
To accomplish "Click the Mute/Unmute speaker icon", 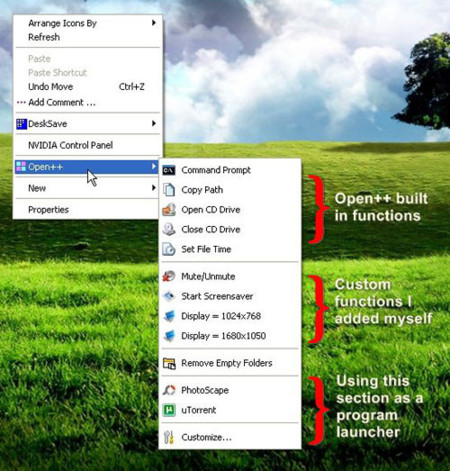I will click(169, 276).
